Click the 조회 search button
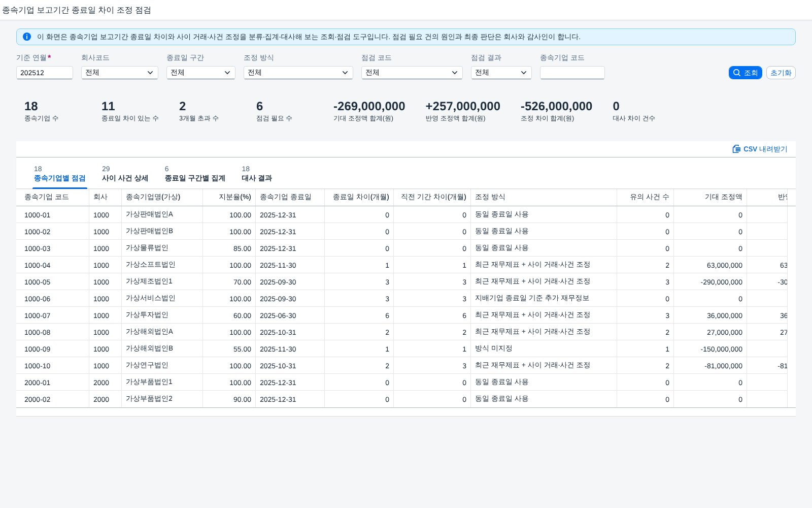Screen dimensions: 812x508 click(x=746, y=73)
